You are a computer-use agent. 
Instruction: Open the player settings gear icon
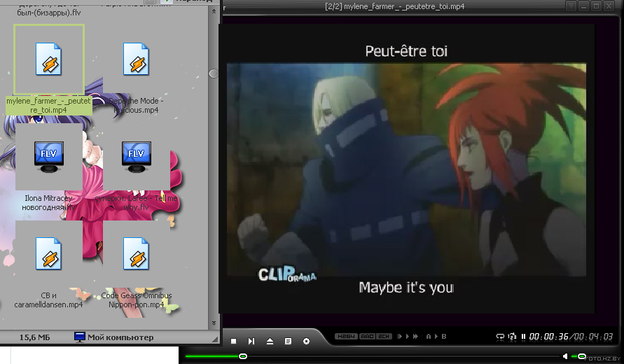tap(306, 342)
